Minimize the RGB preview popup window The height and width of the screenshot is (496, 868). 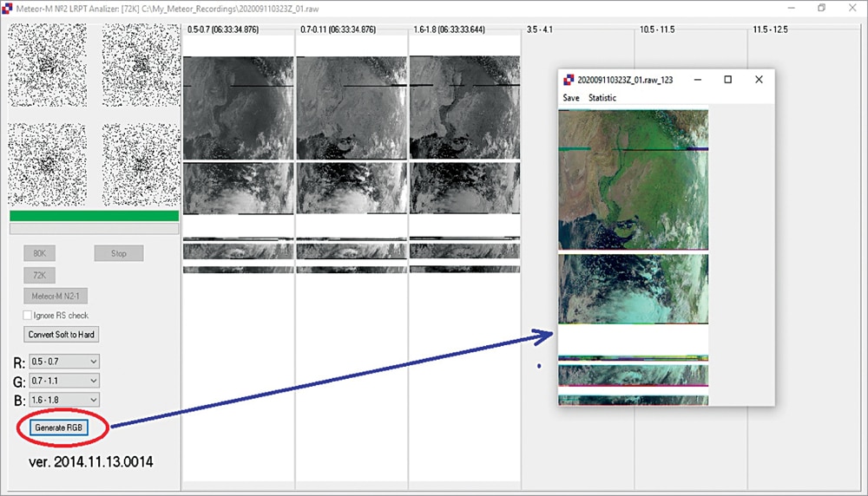[696, 80]
